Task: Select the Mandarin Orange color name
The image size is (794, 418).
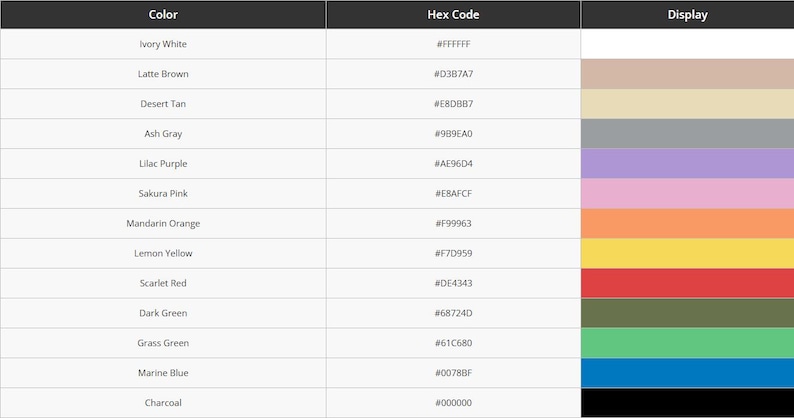Action: point(163,223)
